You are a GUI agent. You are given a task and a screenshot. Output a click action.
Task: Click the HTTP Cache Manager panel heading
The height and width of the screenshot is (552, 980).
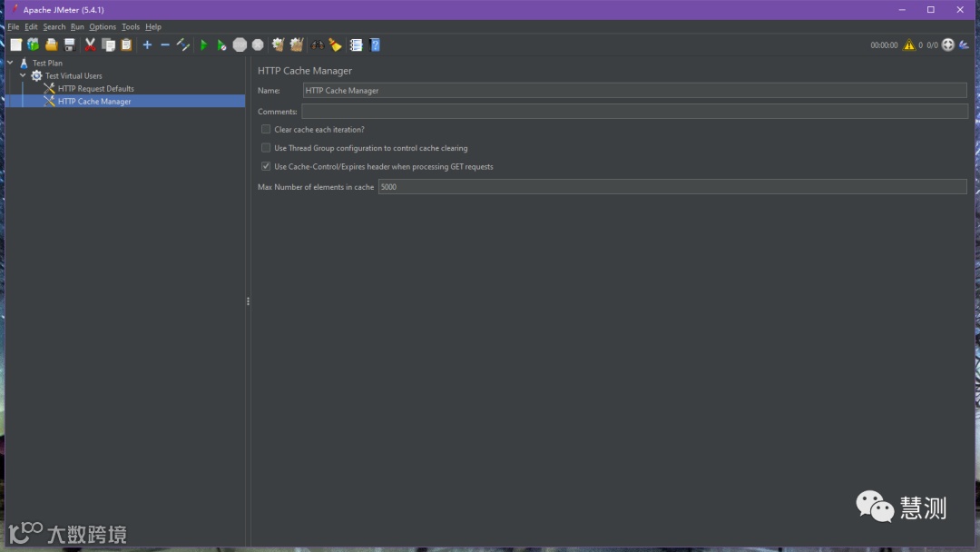(304, 71)
